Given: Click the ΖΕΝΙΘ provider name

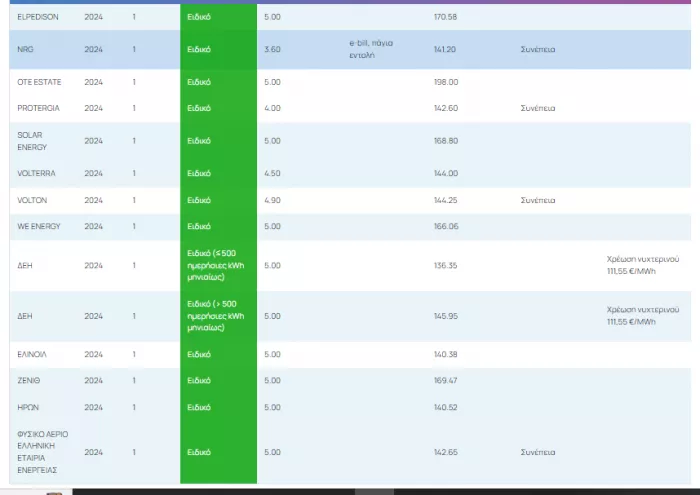Looking at the screenshot, I should click(29, 380).
